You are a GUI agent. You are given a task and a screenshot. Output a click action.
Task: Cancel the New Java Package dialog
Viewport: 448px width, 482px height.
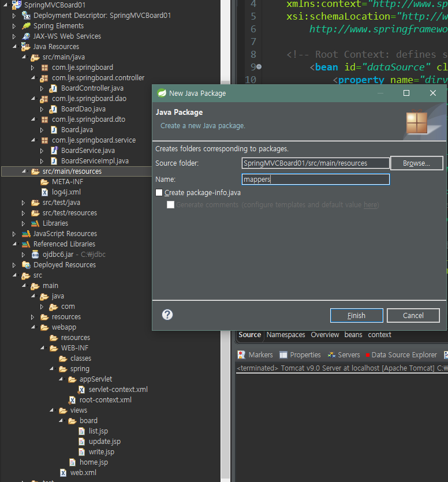413,316
